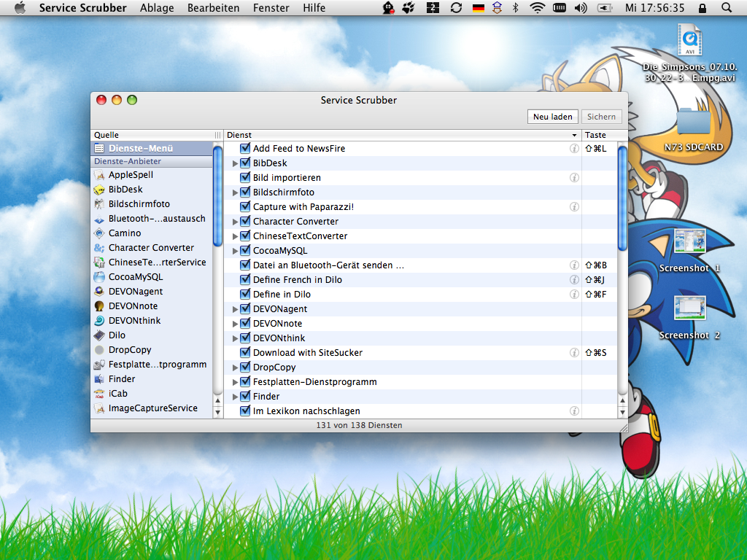Show info for Im Lexikon nachschlagen
The width and height of the screenshot is (747, 560).
pyautogui.click(x=575, y=411)
